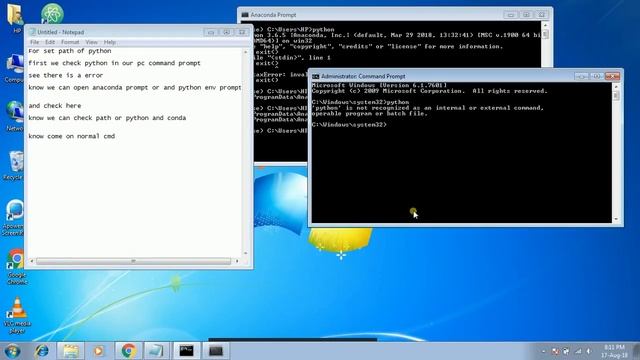Click Notepad horizontal scroll left arrow
Viewport: 640px width, 360px height.
(32, 261)
